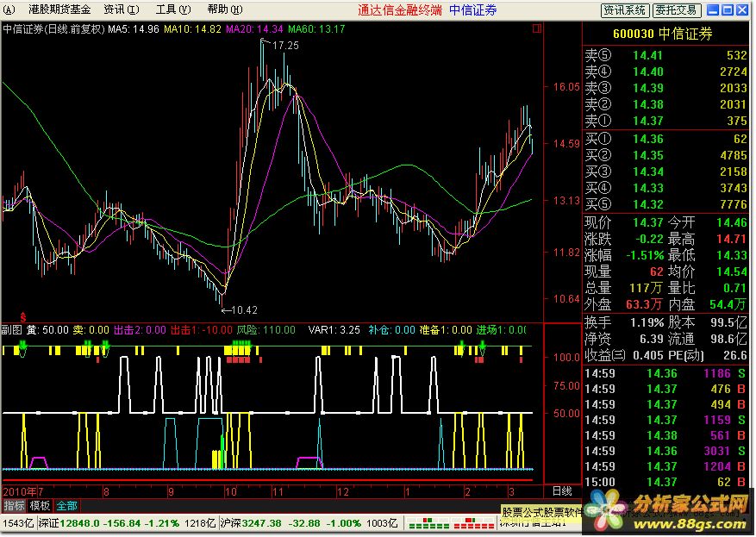Click the 副图 sub-chart label
The image size is (756, 537).
[12, 330]
